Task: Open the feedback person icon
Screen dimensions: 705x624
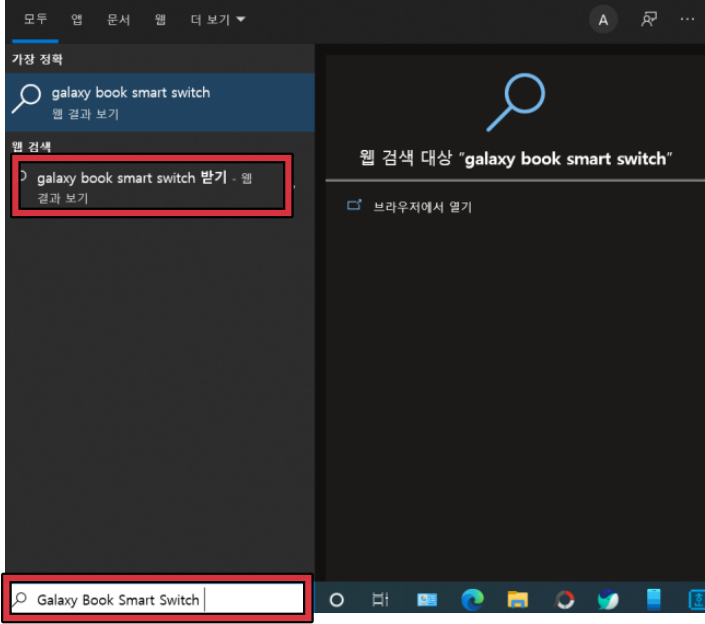Action: click(649, 19)
